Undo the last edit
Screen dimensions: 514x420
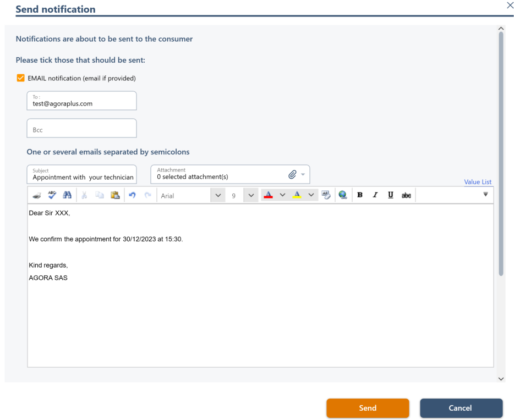point(132,195)
